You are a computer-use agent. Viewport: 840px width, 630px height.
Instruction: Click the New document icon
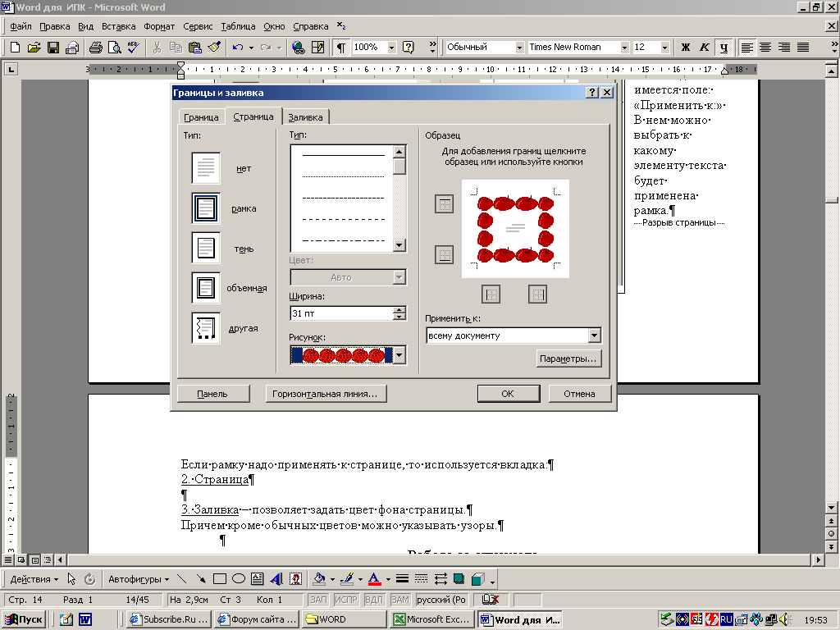click(x=15, y=48)
